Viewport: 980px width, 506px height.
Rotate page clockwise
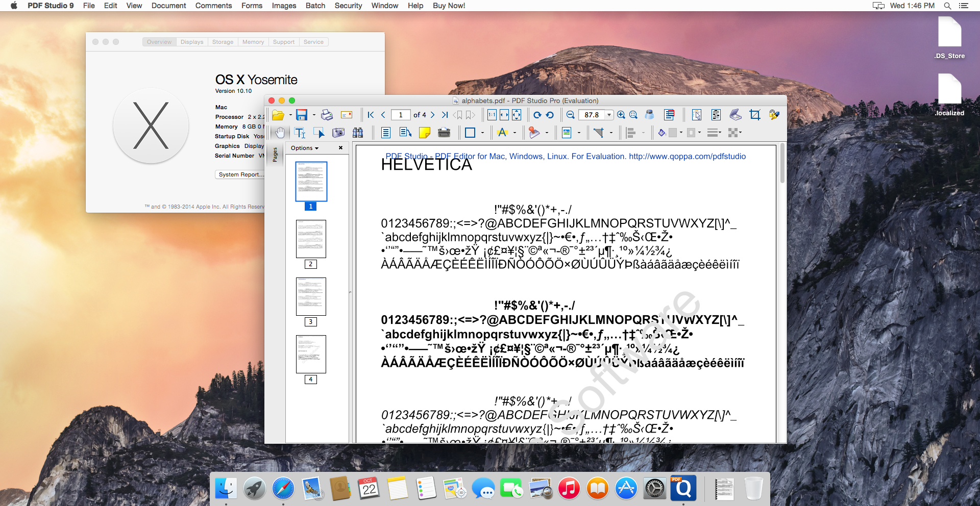coord(537,115)
